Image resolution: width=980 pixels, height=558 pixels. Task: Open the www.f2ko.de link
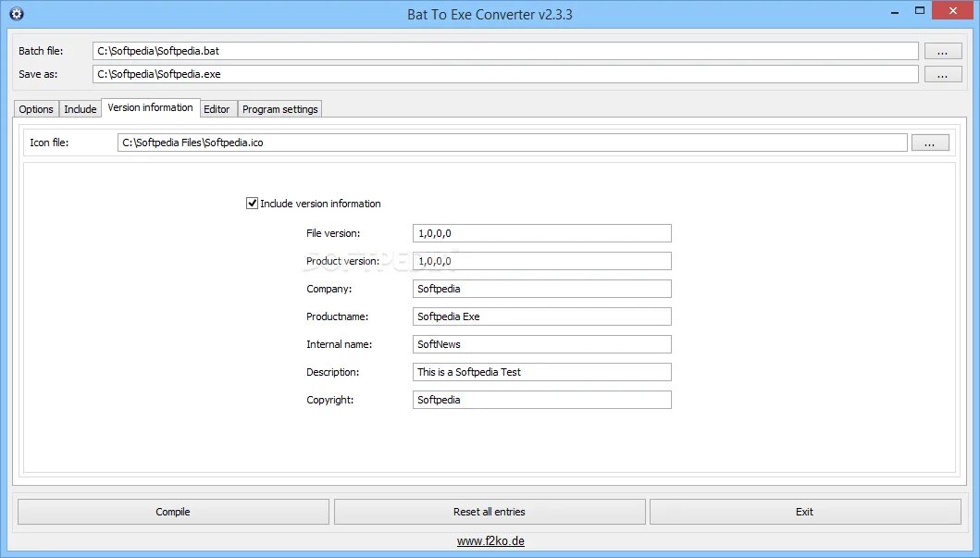click(x=490, y=541)
